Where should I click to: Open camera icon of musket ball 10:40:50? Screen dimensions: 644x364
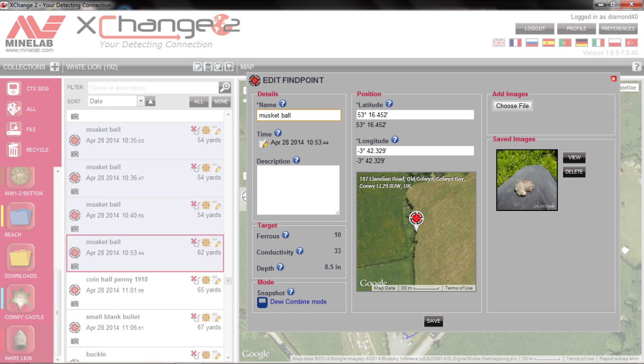point(74,229)
